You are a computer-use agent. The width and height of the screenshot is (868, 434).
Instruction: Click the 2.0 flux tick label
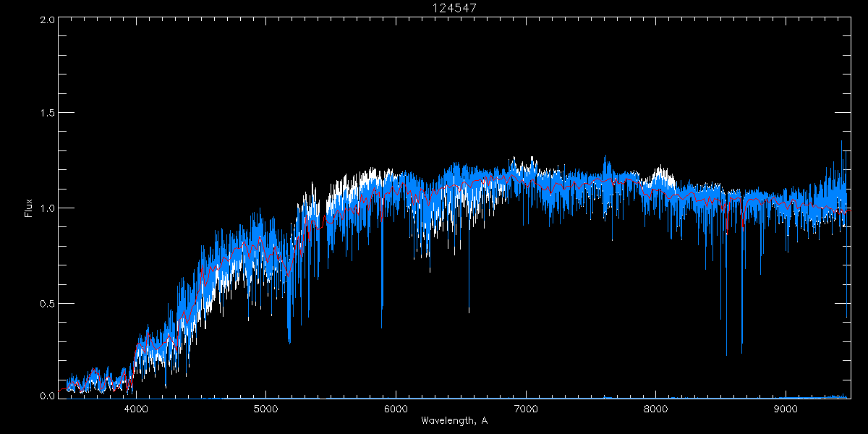point(47,20)
